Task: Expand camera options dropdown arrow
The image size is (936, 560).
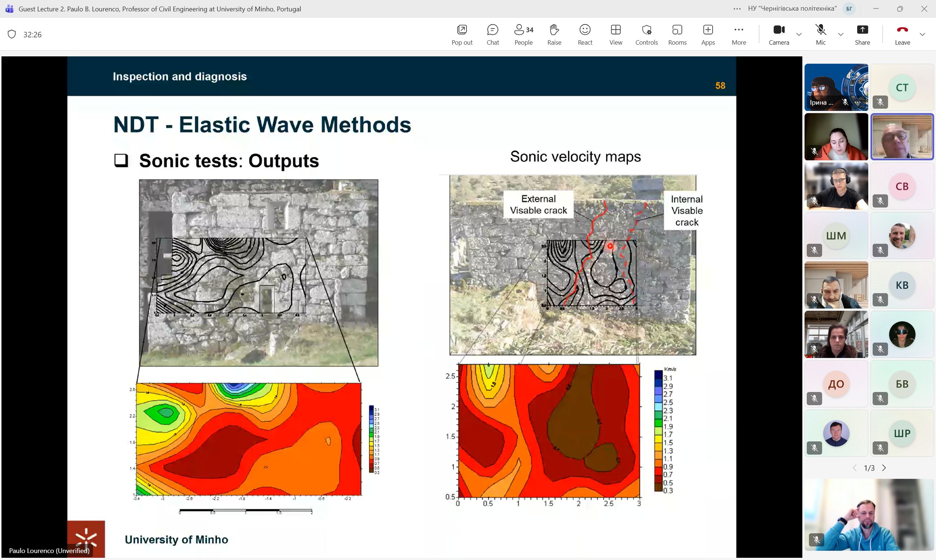Action: [x=799, y=34]
